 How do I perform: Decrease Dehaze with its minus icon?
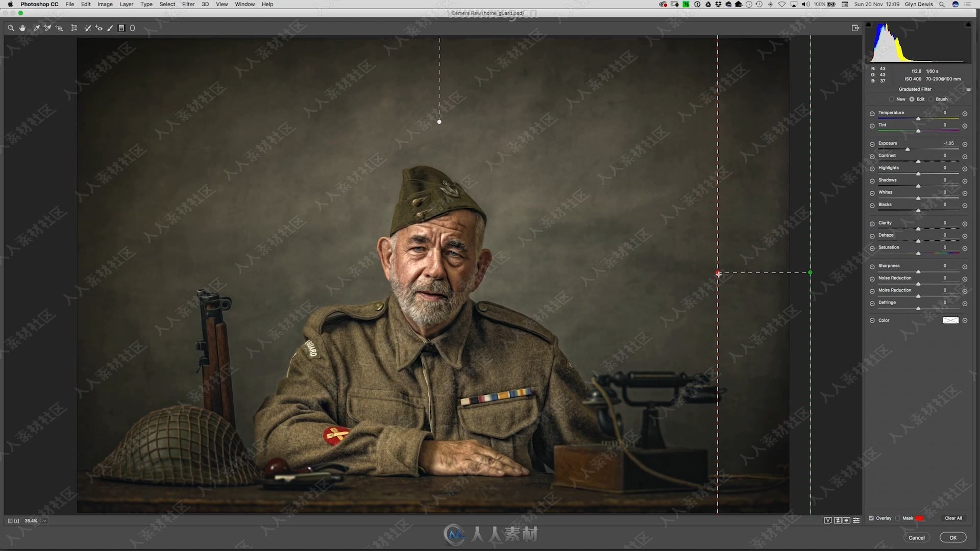tap(872, 236)
